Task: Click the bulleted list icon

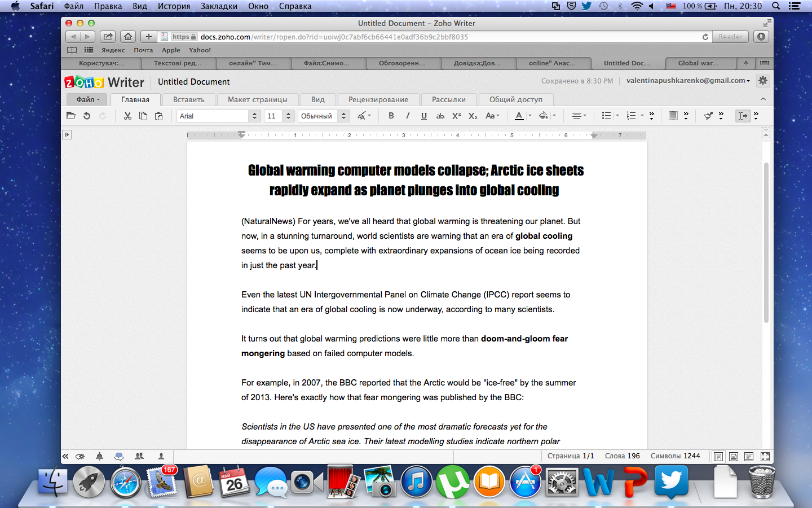Action: coord(606,116)
